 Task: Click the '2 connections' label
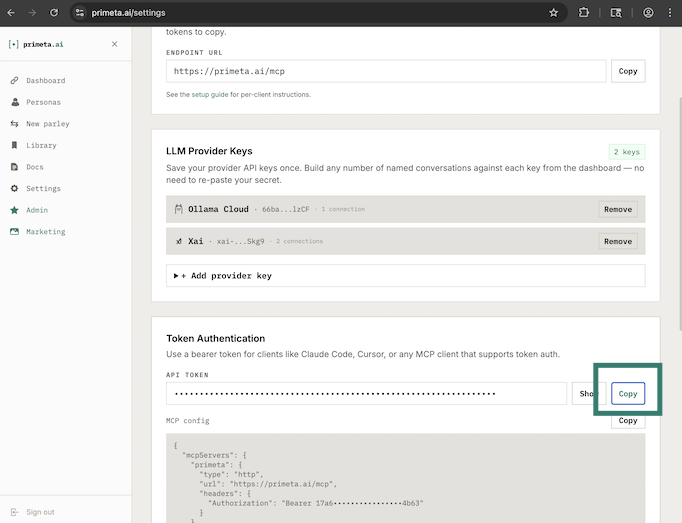tap(299, 241)
